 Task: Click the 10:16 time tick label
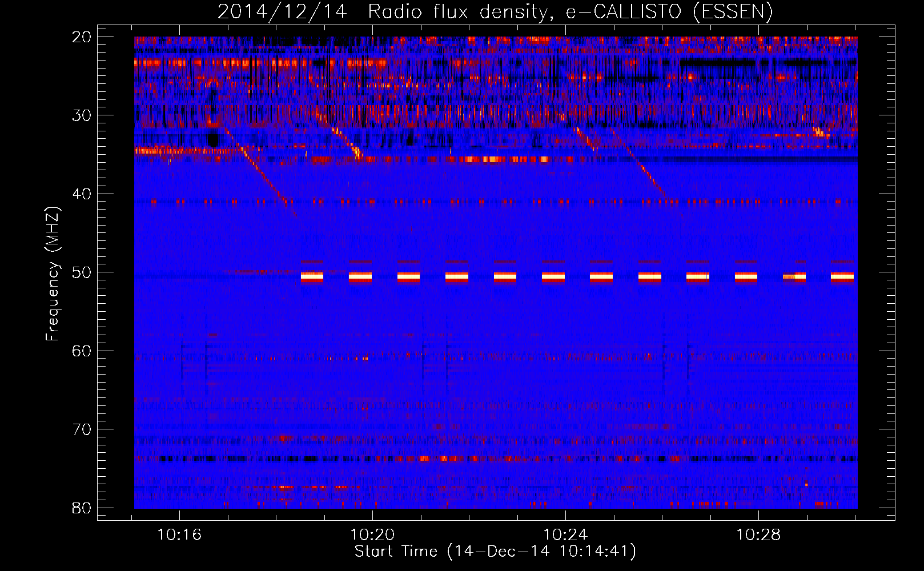(179, 535)
